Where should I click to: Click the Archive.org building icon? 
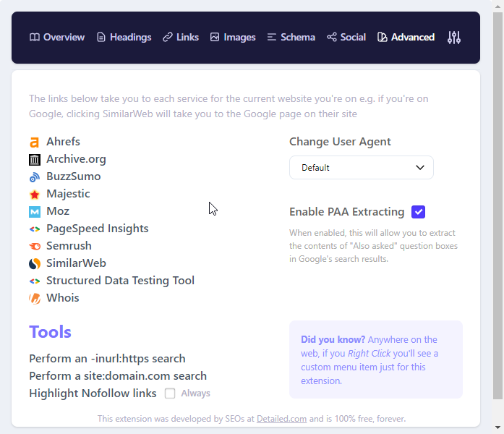(x=35, y=159)
